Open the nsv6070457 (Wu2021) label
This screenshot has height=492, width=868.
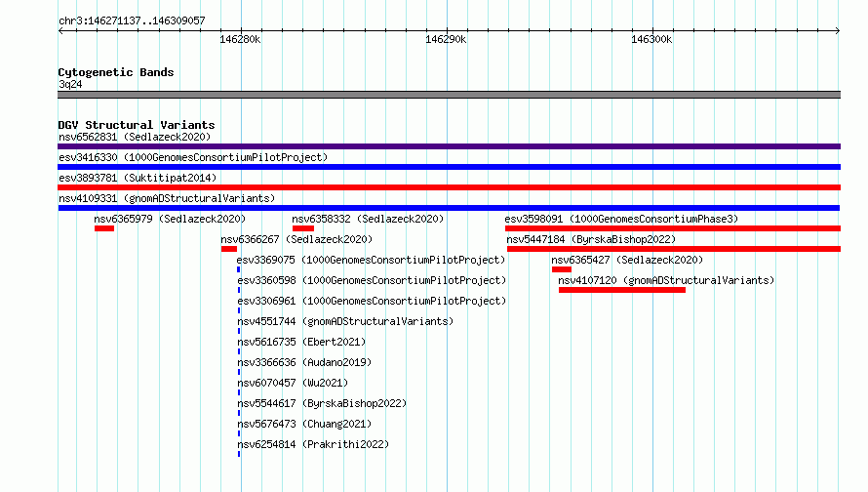tap(293, 383)
